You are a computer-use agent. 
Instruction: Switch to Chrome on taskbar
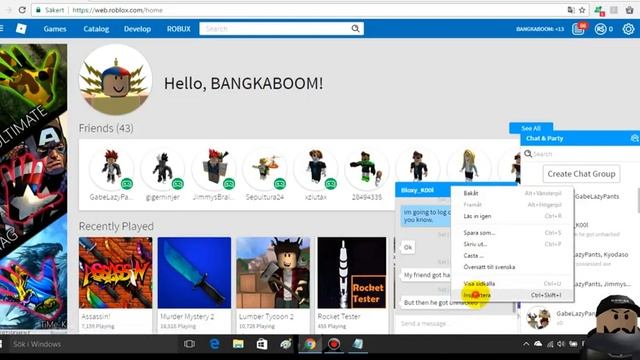click(x=310, y=344)
